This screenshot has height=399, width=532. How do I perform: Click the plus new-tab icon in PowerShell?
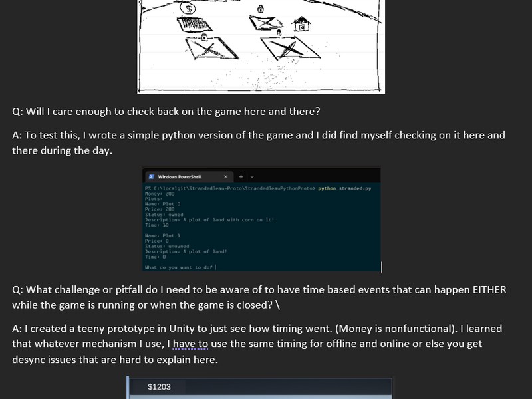coord(241,176)
